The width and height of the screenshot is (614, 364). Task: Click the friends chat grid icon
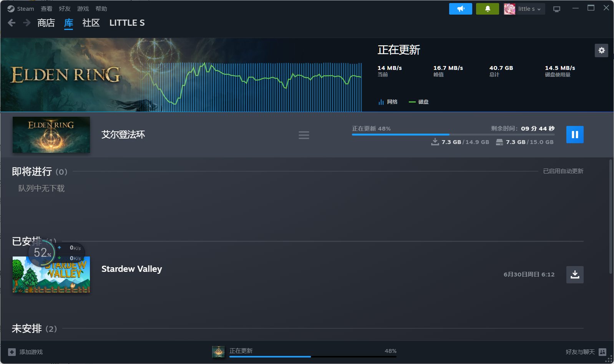(602, 352)
